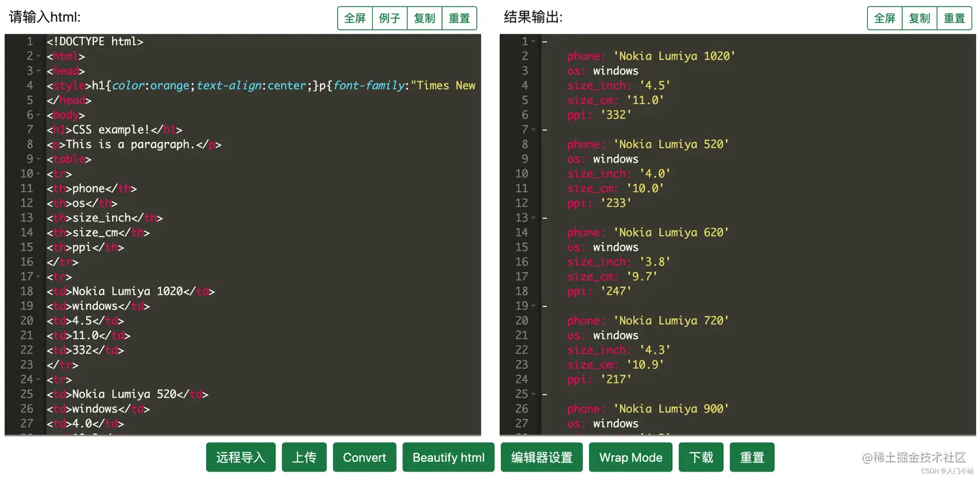The image size is (980, 478).
Task: Fold the <tr> block on html line 24
Action: tap(39, 380)
